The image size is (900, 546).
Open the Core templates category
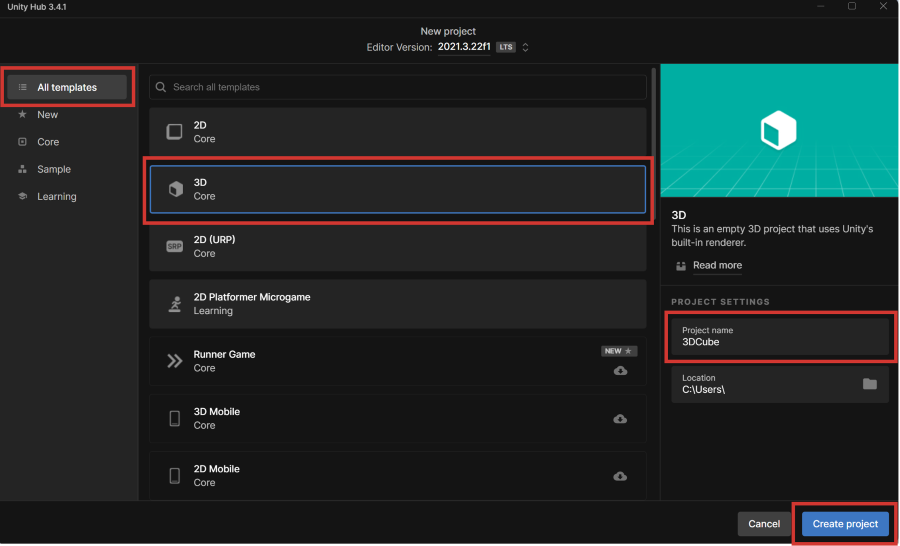tap(48, 142)
